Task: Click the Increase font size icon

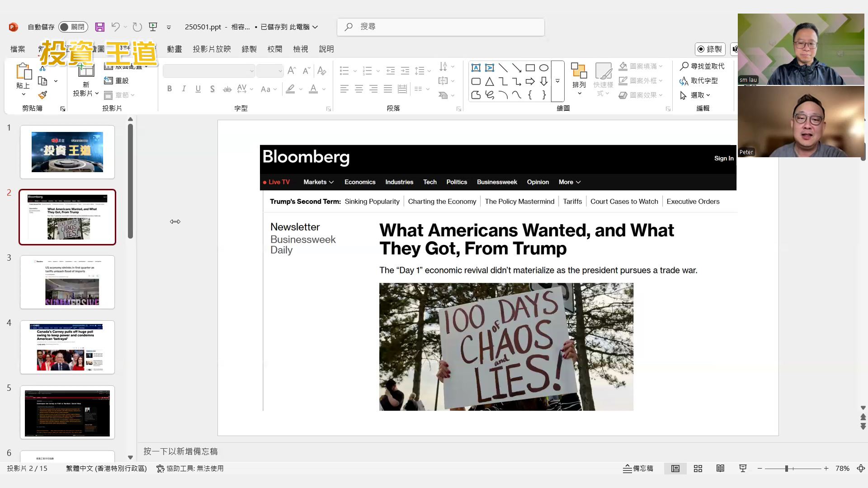Action: (292, 70)
